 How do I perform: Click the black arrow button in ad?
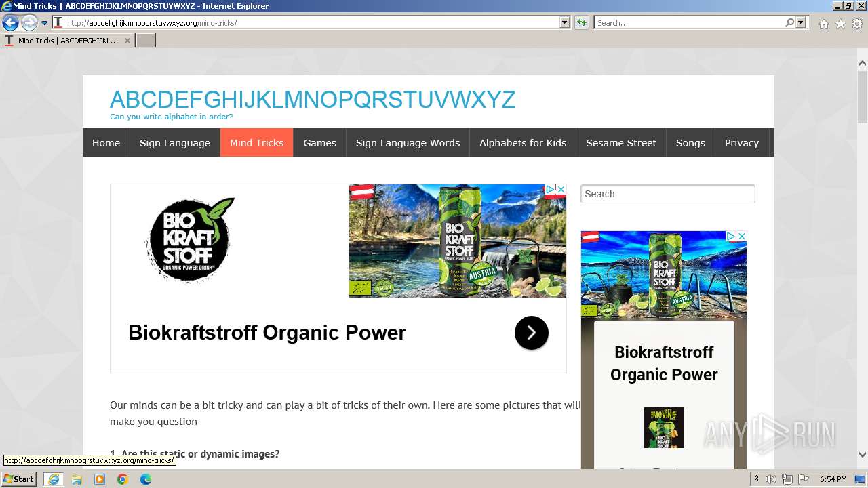click(x=532, y=333)
